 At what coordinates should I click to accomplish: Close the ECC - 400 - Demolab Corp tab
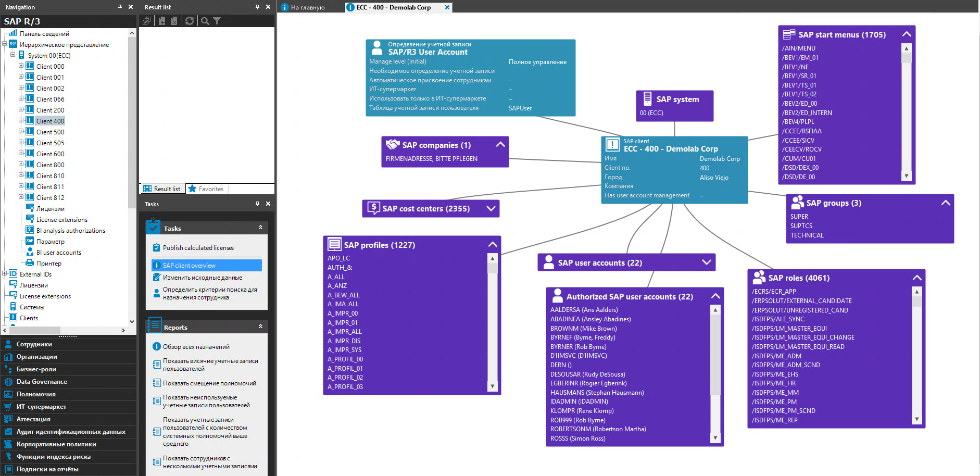447,7
